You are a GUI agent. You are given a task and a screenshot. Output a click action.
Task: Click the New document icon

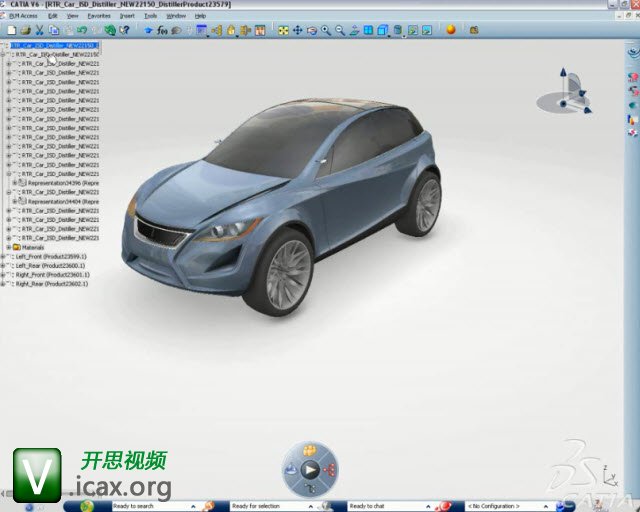[x=11, y=30]
